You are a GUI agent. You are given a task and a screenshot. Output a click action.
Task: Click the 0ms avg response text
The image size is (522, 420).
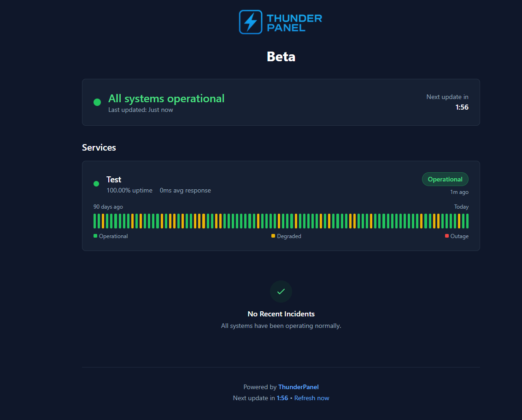(x=185, y=190)
